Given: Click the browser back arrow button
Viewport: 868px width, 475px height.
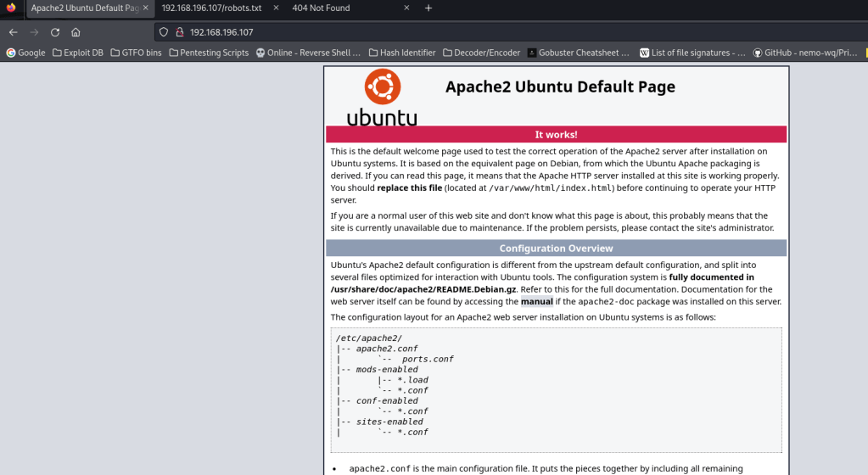Looking at the screenshot, I should (13, 32).
